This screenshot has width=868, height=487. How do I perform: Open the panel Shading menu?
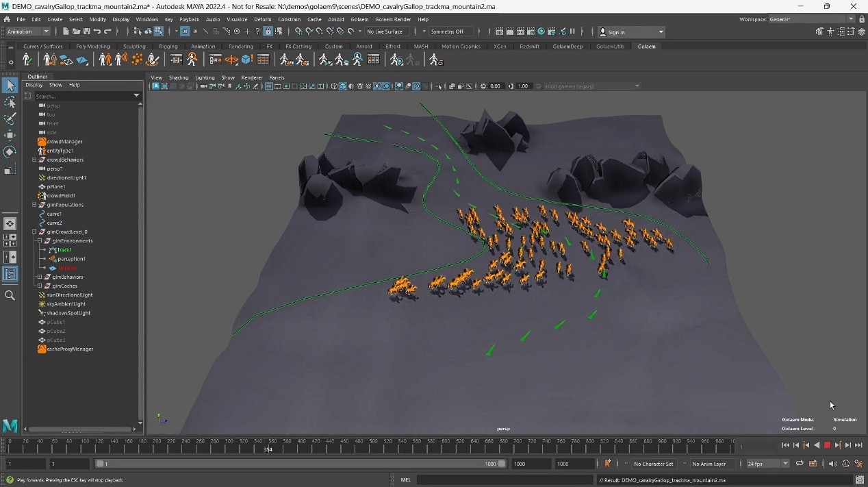click(x=178, y=77)
